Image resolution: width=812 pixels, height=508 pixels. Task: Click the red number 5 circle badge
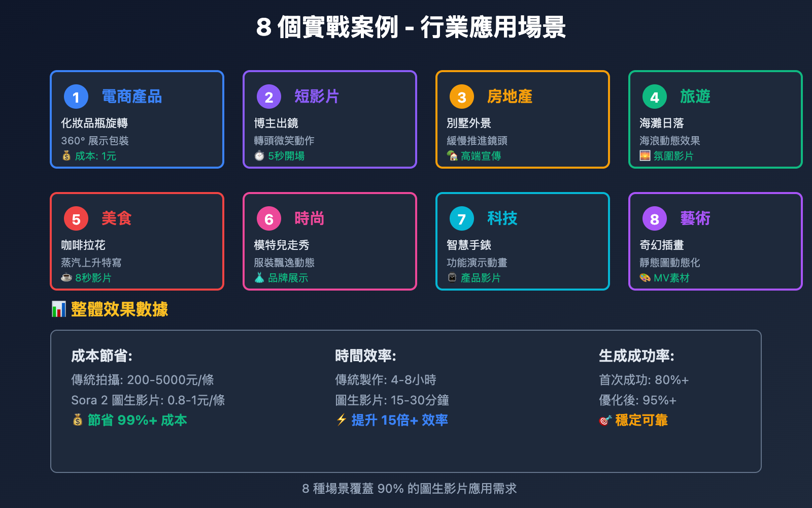tap(76, 218)
